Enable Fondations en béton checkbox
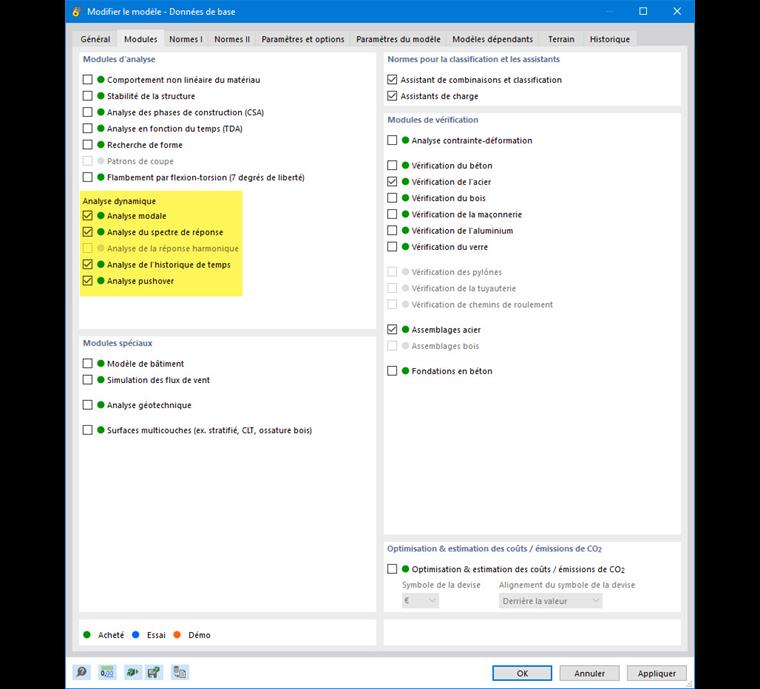Viewport: 760px width, 689px height. tap(392, 371)
